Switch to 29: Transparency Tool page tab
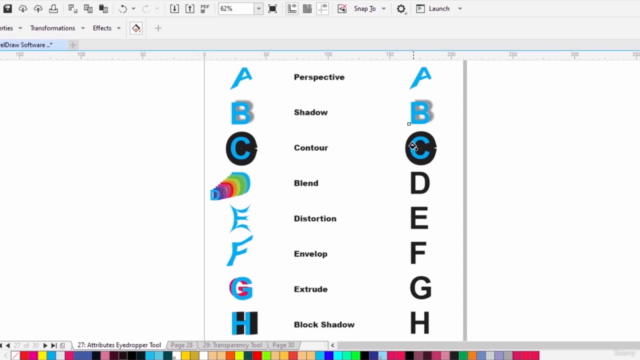The height and width of the screenshot is (360, 640). click(x=232, y=345)
